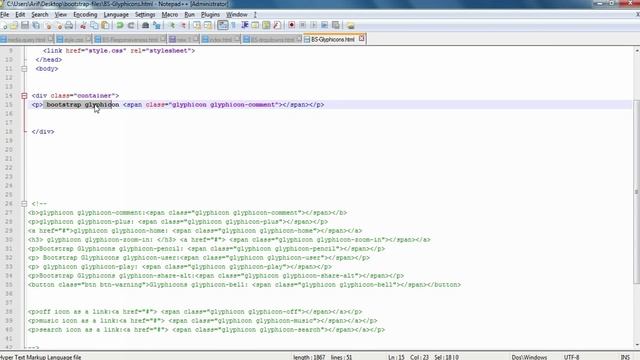Screen dimensions: 640x360
Task: Collapse the div container fold on line 14
Action: pos(24,96)
